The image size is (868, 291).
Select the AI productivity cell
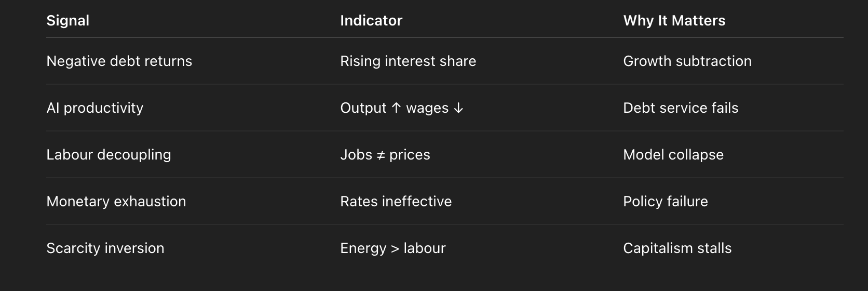pos(94,108)
